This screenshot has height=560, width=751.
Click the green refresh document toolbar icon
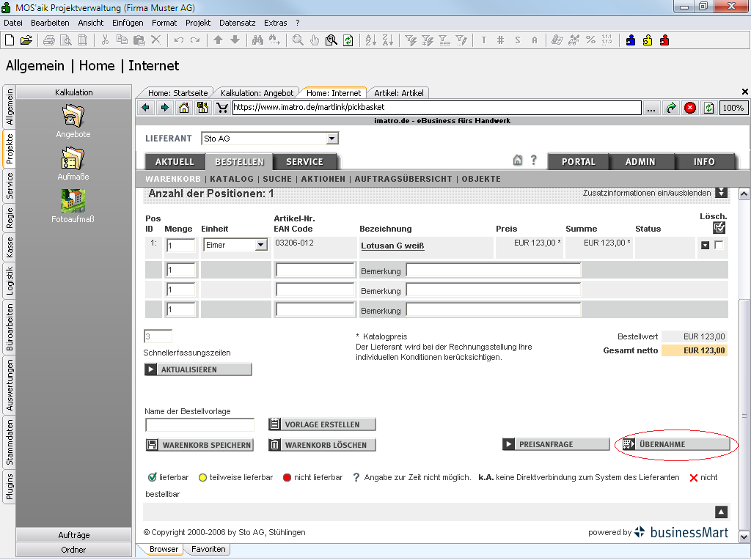tap(348, 40)
